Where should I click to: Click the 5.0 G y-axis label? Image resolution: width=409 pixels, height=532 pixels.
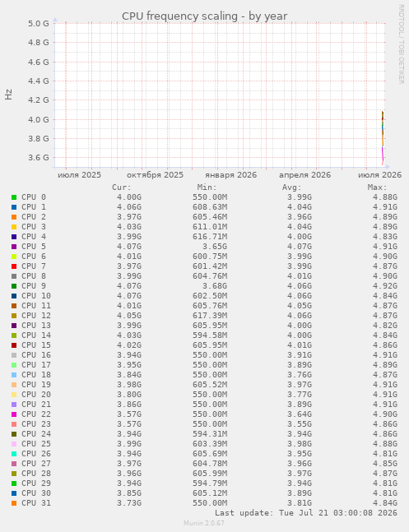coord(39,23)
